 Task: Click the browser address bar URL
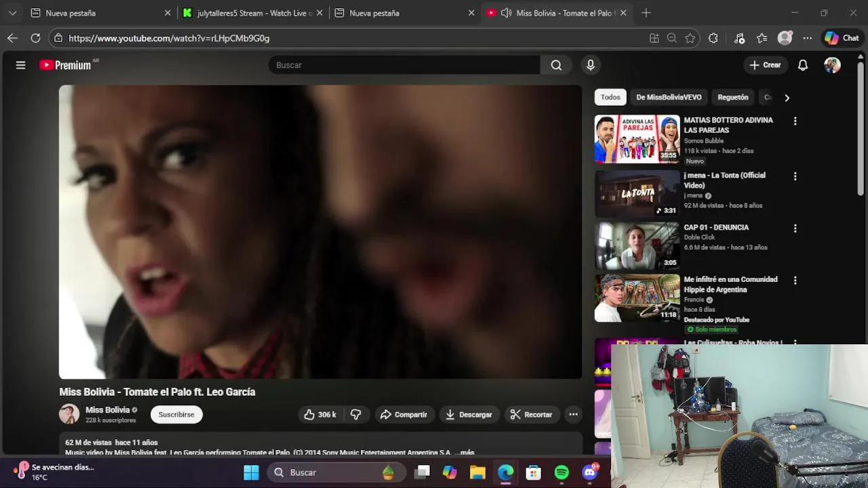169,39
